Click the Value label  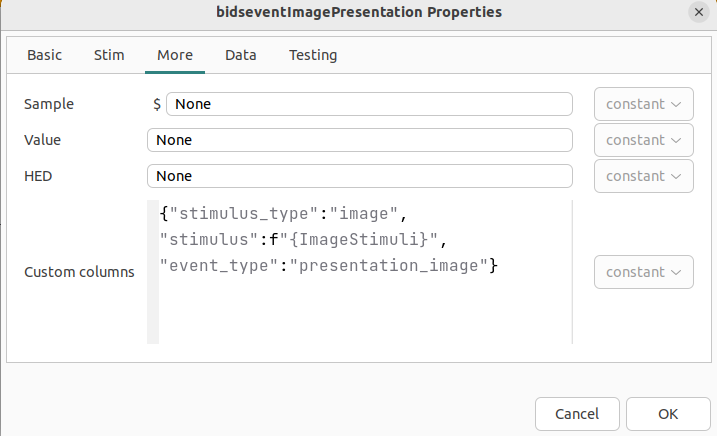pyautogui.click(x=43, y=140)
